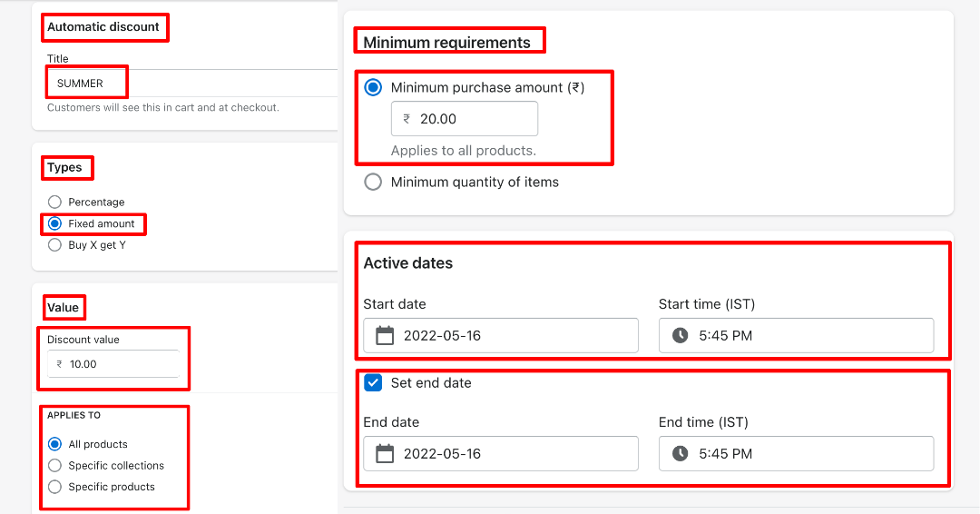Click the 'Start time (IST)' label
Viewport: 980px width, 514px height.
[707, 304]
